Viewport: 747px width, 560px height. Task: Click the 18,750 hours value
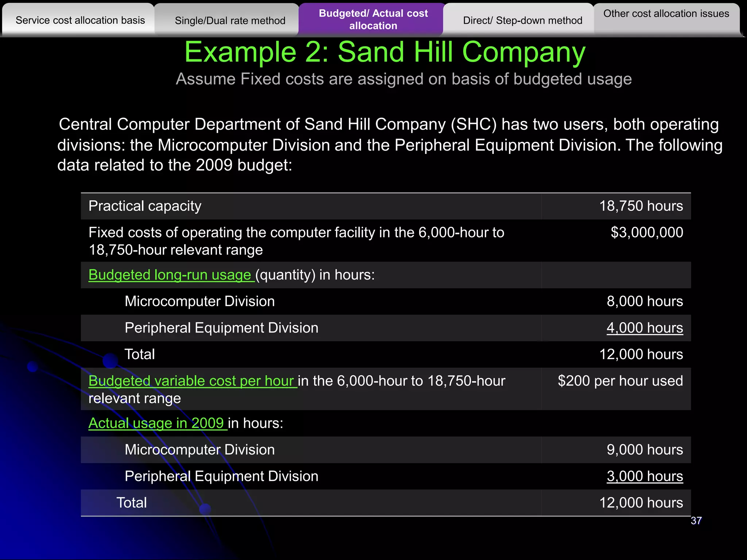641,206
